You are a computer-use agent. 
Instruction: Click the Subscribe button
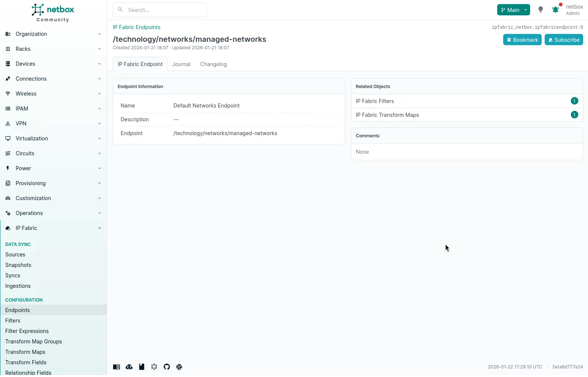pos(563,40)
